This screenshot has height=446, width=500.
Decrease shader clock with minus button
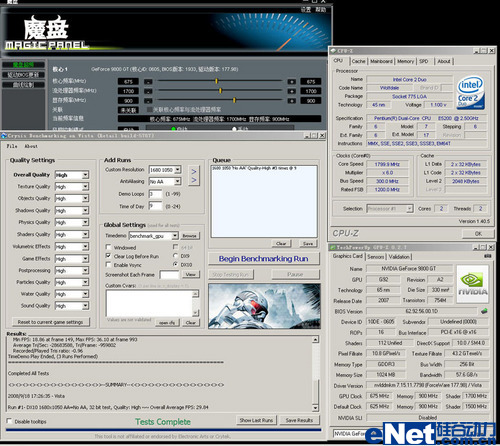click(x=148, y=91)
